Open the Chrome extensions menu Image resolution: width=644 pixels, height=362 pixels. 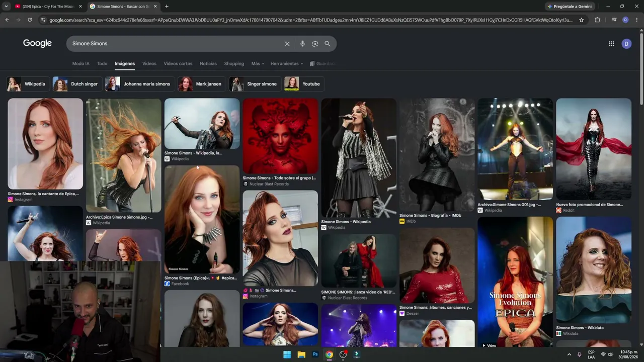pos(598,20)
